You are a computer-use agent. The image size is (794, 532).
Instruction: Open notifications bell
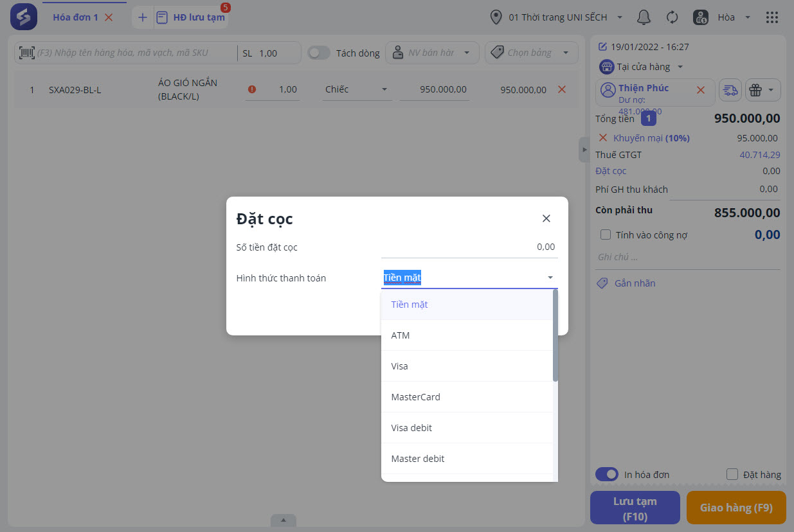point(644,17)
